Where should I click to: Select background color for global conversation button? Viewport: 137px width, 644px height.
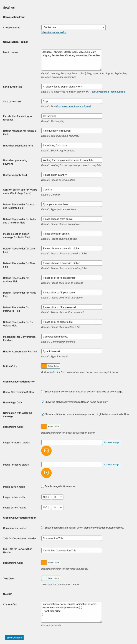pos(50,426)
